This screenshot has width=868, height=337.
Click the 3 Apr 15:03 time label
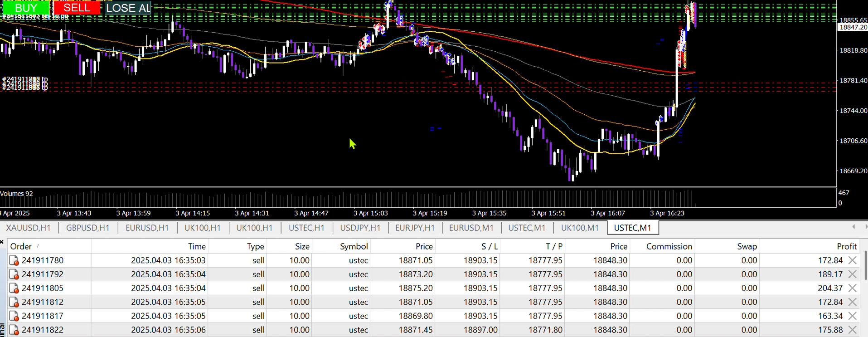[x=371, y=213]
